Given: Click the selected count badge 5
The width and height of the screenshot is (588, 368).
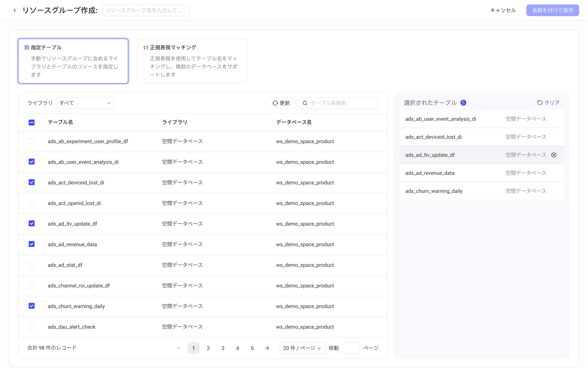Looking at the screenshot, I should [463, 103].
